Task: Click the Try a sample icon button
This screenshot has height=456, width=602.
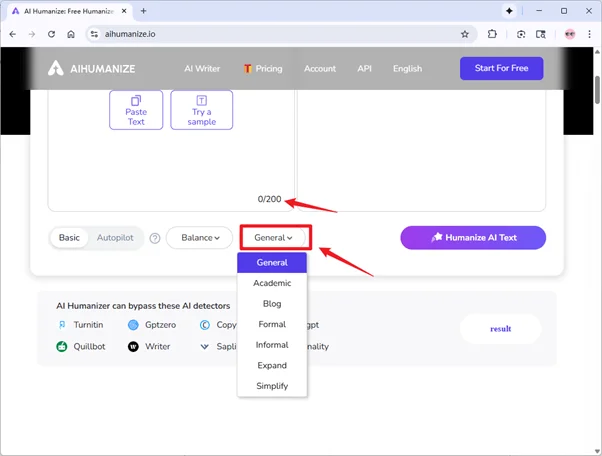Action: [x=201, y=110]
